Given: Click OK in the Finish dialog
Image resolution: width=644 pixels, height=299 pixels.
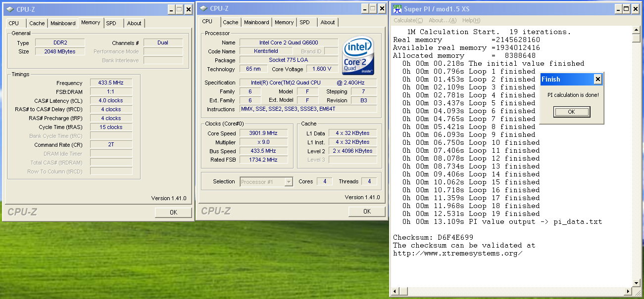Looking at the screenshot, I should 571,112.
